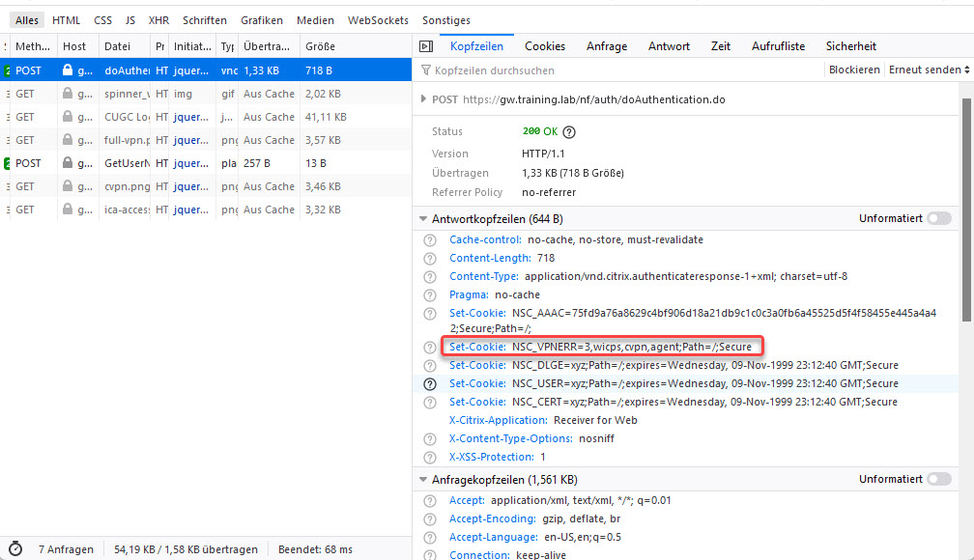Image resolution: width=974 pixels, height=560 pixels.
Task: Filter requests by JS
Action: click(129, 20)
